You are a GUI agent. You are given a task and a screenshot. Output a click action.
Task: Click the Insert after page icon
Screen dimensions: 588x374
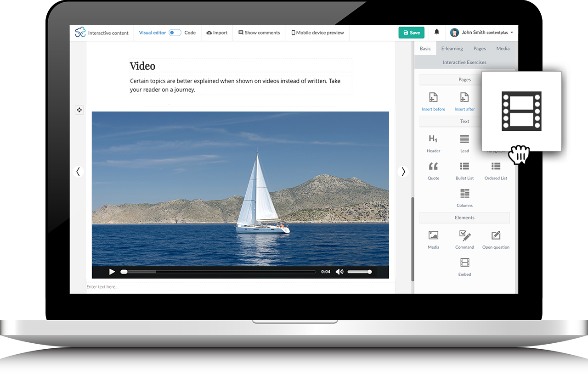(x=464, y=97)
